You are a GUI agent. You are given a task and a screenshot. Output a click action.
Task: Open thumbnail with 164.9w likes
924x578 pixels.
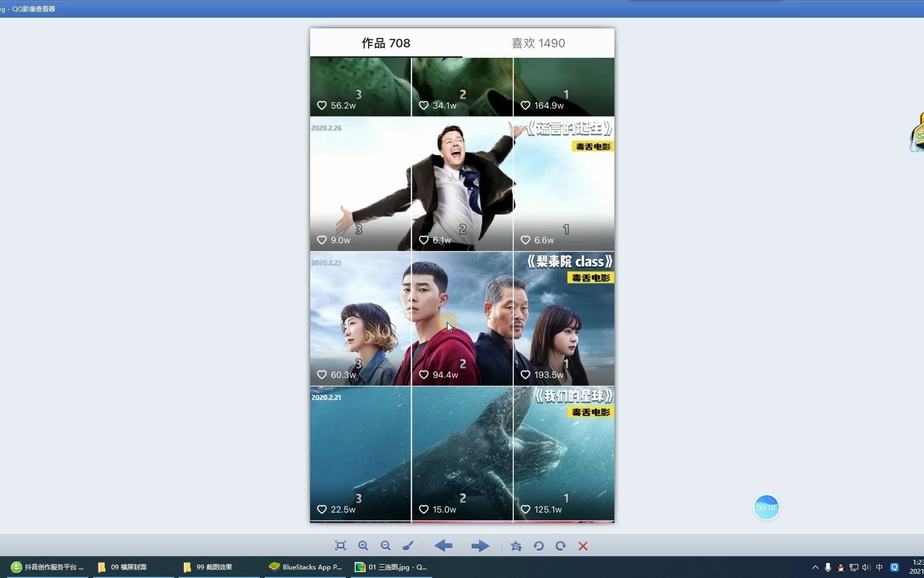click(x=564, y=87)
